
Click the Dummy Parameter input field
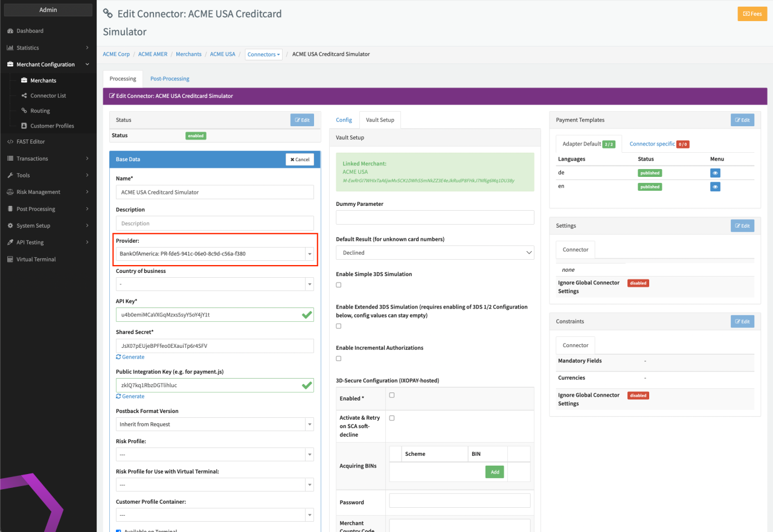(435, 217)
